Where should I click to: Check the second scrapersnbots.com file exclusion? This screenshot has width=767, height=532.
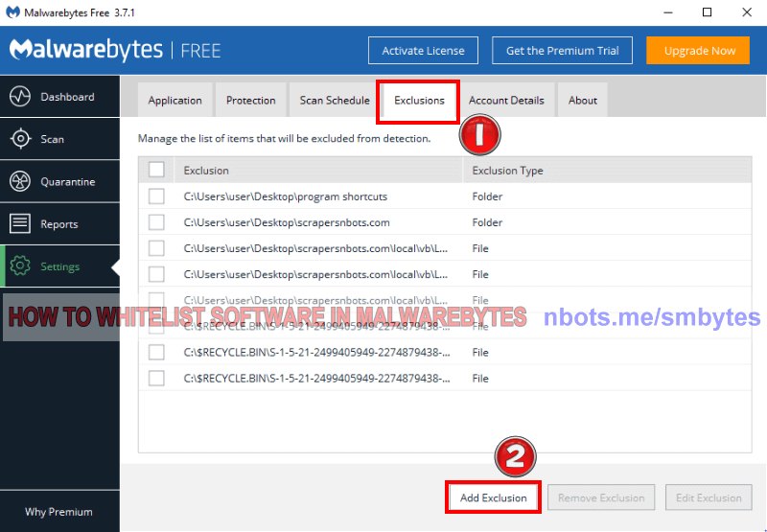[156, 274]
